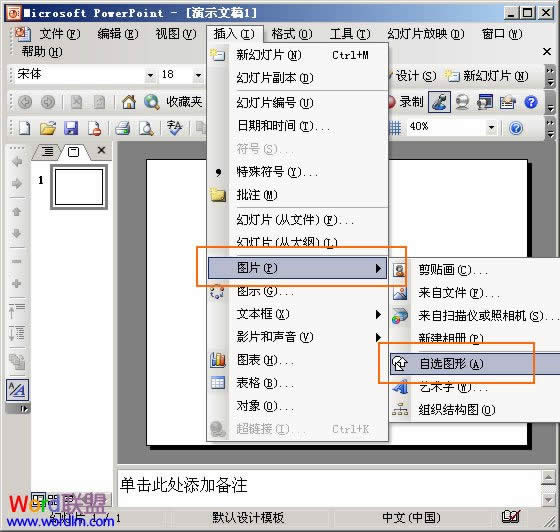Click the Forward arrow on web toolbar

pyautogui.click(x=48, y=102)
